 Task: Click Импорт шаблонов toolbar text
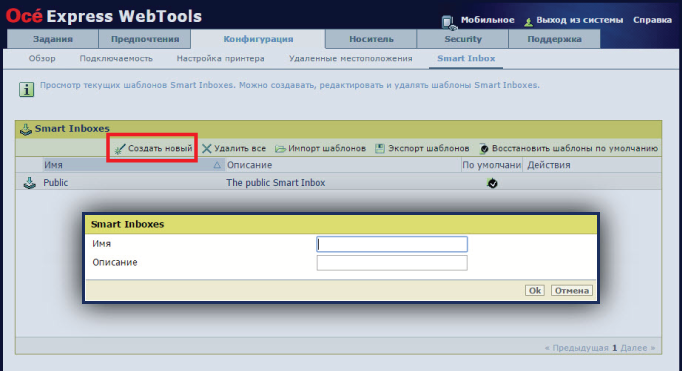327,149
